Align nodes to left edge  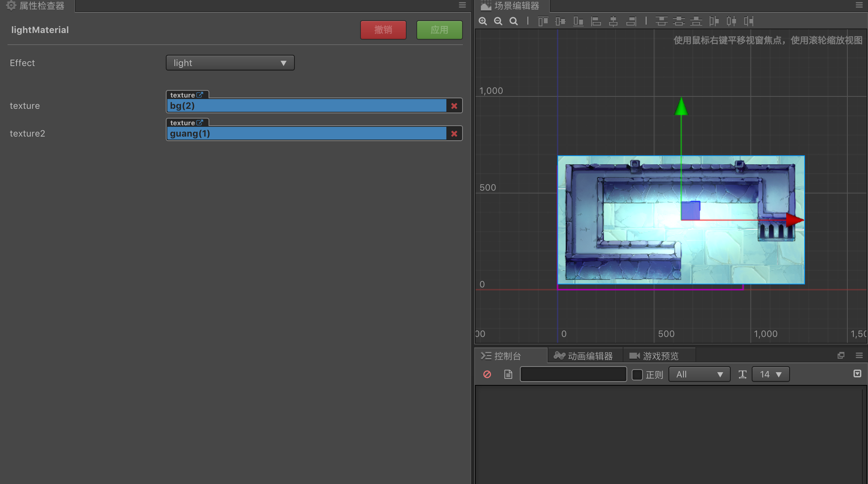596,21
